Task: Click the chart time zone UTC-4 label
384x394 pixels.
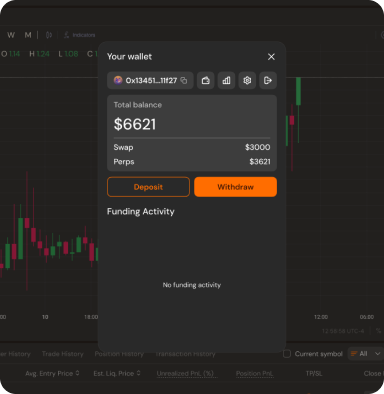Action: click(343, 331)
